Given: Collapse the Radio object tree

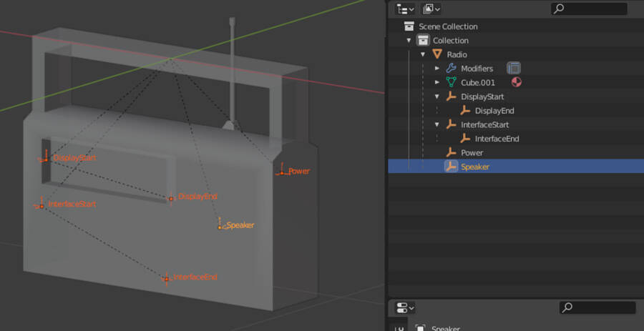Looking at the screenshot, I should point(423,54).
